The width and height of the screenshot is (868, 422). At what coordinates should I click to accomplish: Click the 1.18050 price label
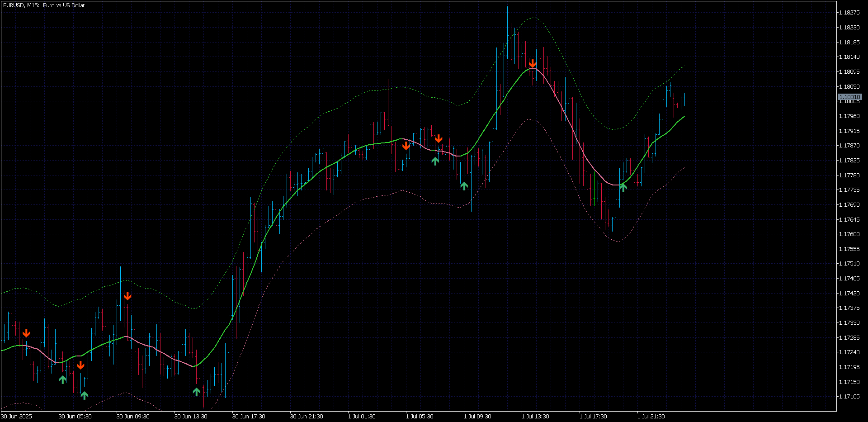(849, 87)
